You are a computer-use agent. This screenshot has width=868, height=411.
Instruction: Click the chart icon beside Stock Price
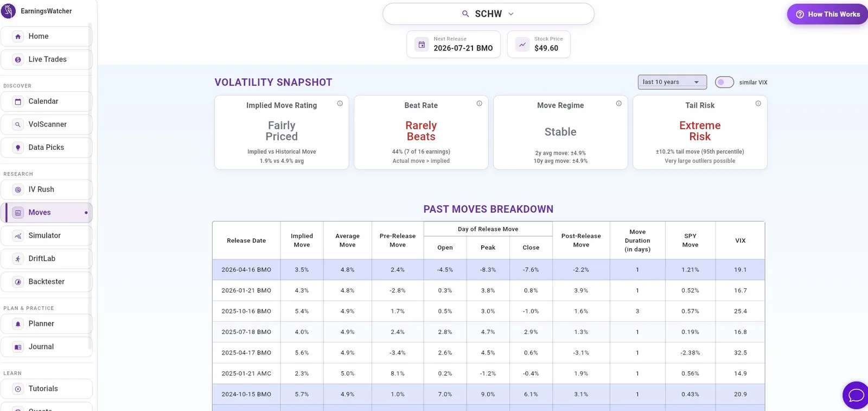pyautogui.click(x=522, y=45)
